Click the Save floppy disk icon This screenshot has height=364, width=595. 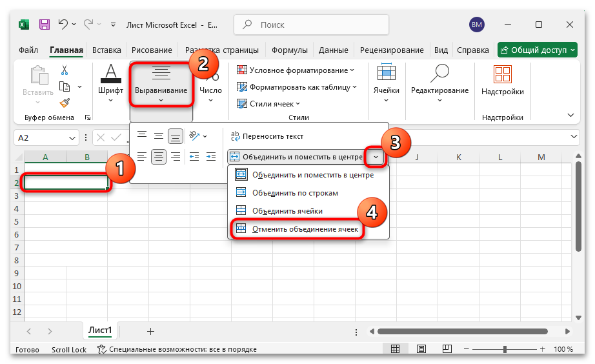click(45, 25)
